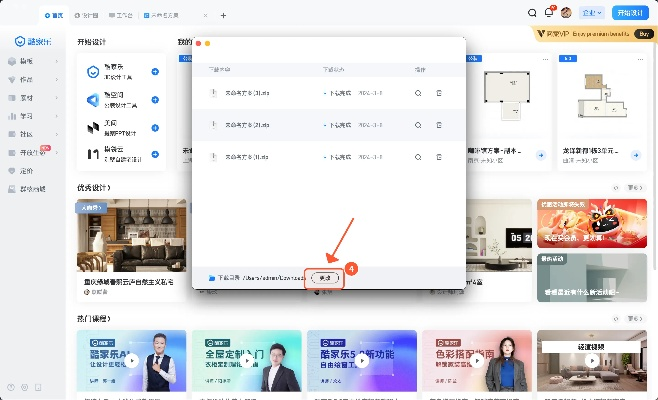Expand the chevron beside 模板 in sidebar
The height and width of the screenshot is (400, 658).
point(56,61)
